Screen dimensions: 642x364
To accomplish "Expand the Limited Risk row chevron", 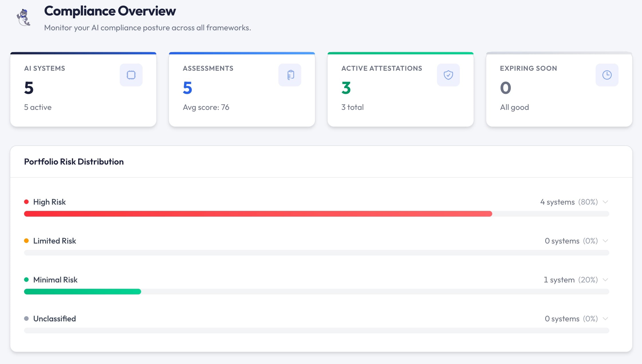I will click(x=605, y=241).
